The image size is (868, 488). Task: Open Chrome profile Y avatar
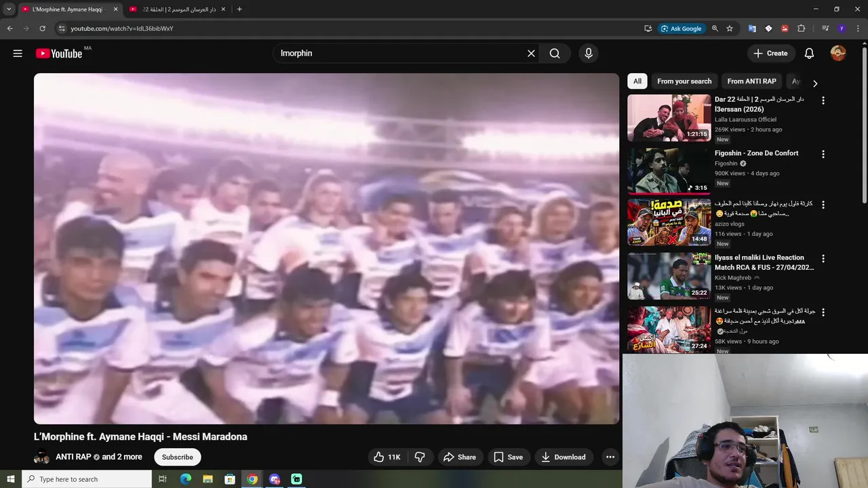point(842,28)
